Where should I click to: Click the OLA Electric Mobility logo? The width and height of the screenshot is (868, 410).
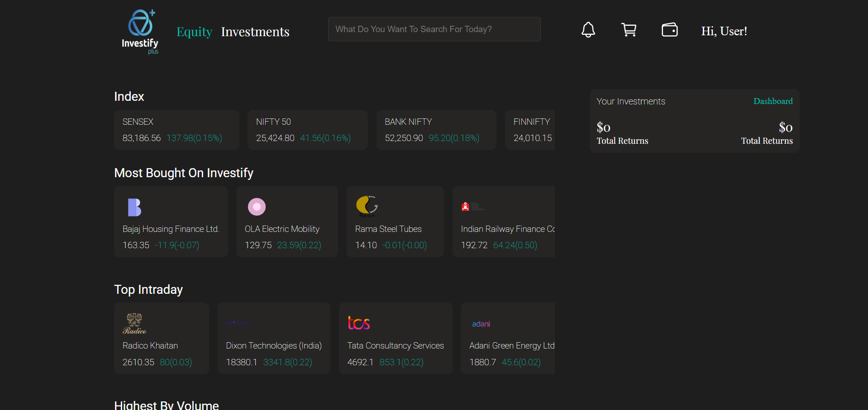click(257, 207)
